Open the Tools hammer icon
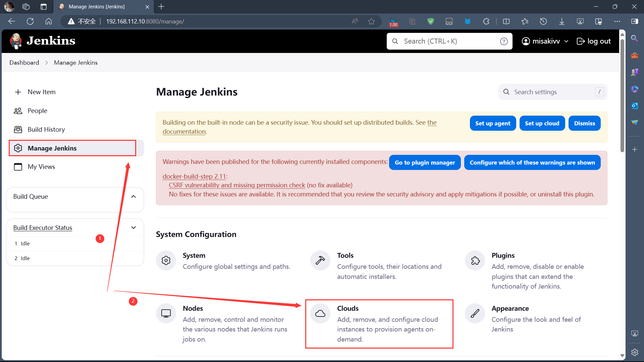 (320, 260)
